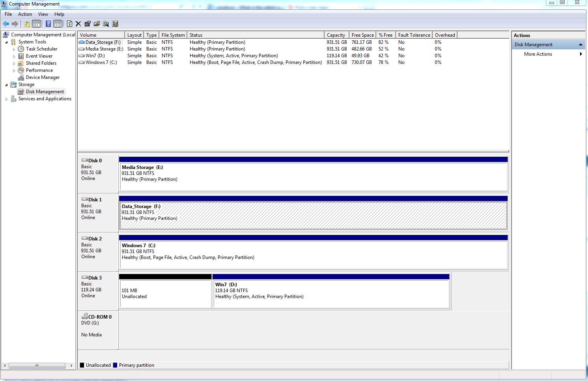Sort volumes by the Volume column header
Screen dimensions: 588x381
(101, 35)
